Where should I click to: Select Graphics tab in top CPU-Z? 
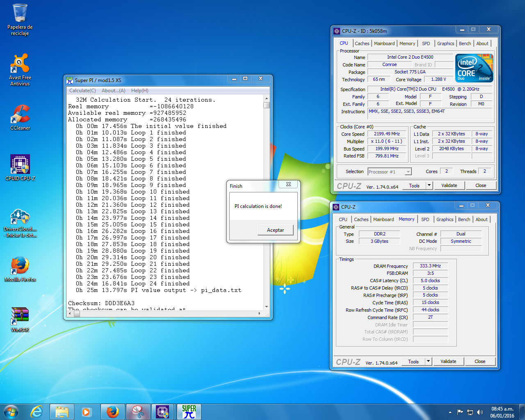coord(446,43)
